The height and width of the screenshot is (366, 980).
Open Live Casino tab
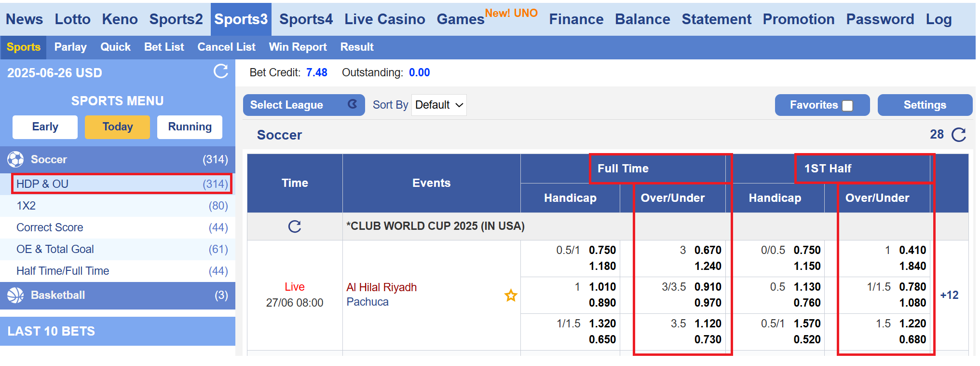[x=385, y=19]
